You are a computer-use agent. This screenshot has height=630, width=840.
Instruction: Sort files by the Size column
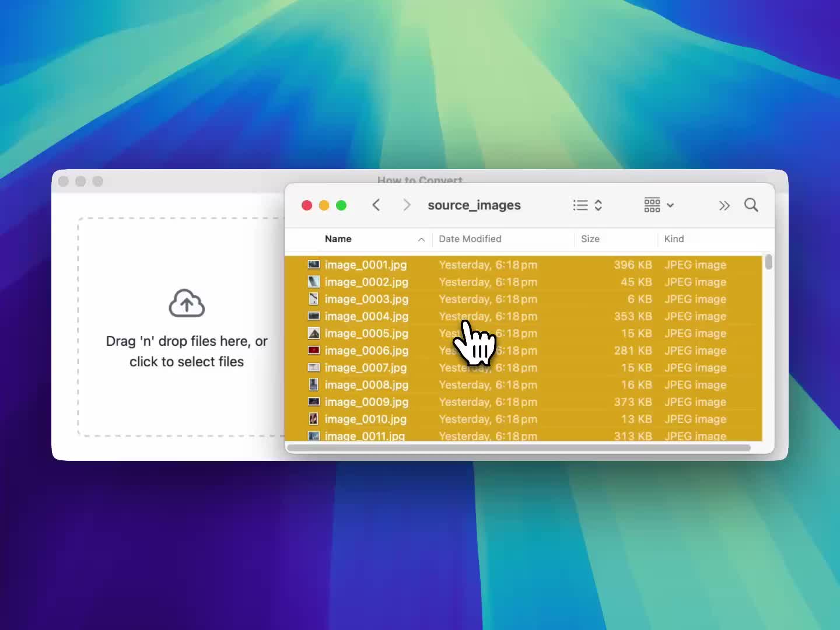[x=590, y=239]
